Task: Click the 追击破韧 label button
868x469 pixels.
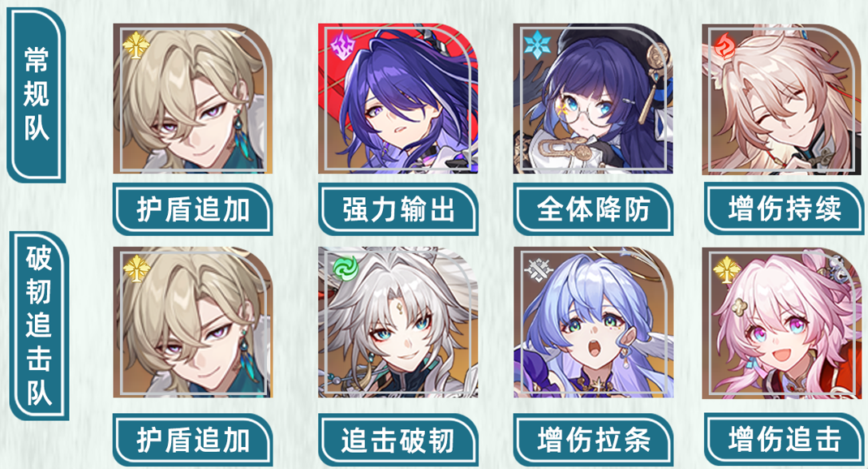Action: point(398,441)
